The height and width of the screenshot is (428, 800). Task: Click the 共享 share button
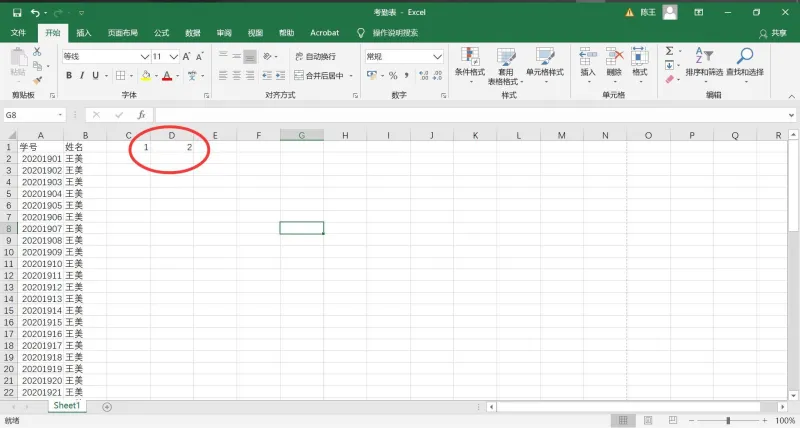pyautogui.click(x=773, y=33)
